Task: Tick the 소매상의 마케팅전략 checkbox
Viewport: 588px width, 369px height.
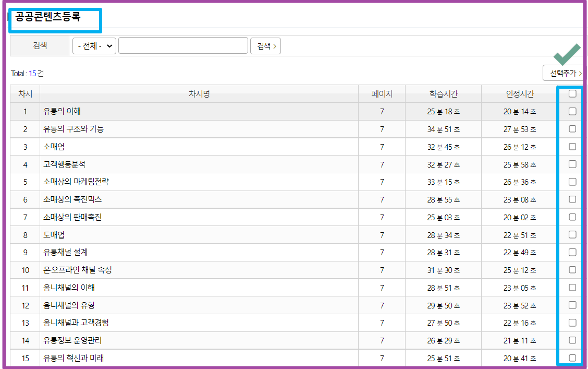Action: click(572, 182)
